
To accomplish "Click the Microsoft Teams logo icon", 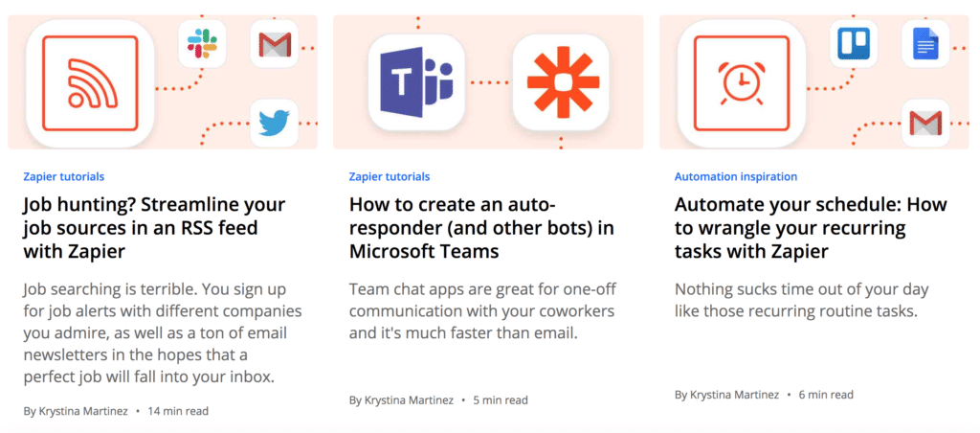I will 417,82.
